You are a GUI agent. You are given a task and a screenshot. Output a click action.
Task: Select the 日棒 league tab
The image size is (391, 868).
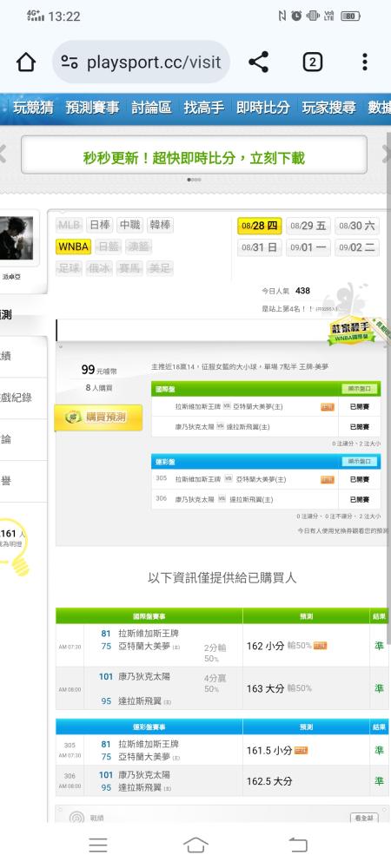pos(100,226)
